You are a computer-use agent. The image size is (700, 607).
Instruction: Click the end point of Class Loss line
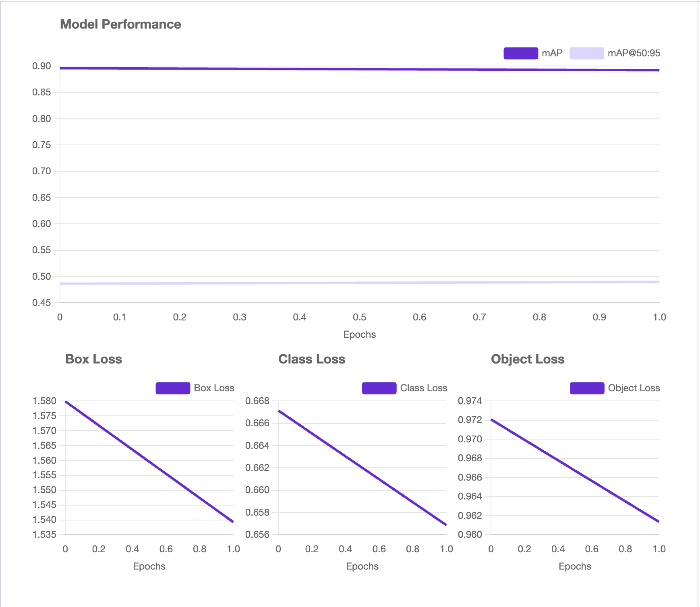[x=446, y=525]
